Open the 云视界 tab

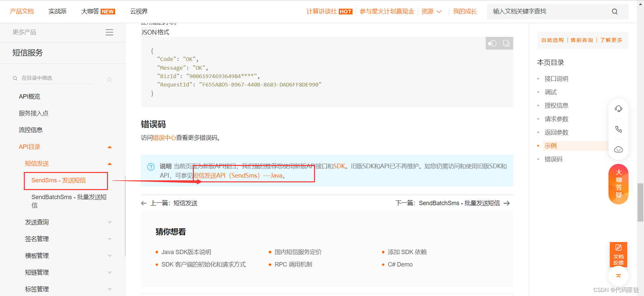pos(139,11)
